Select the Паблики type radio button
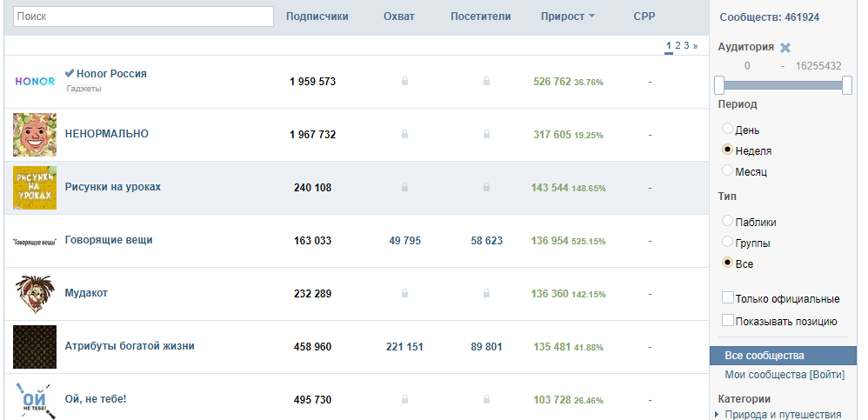868x420 pixels. click(727, 221)
